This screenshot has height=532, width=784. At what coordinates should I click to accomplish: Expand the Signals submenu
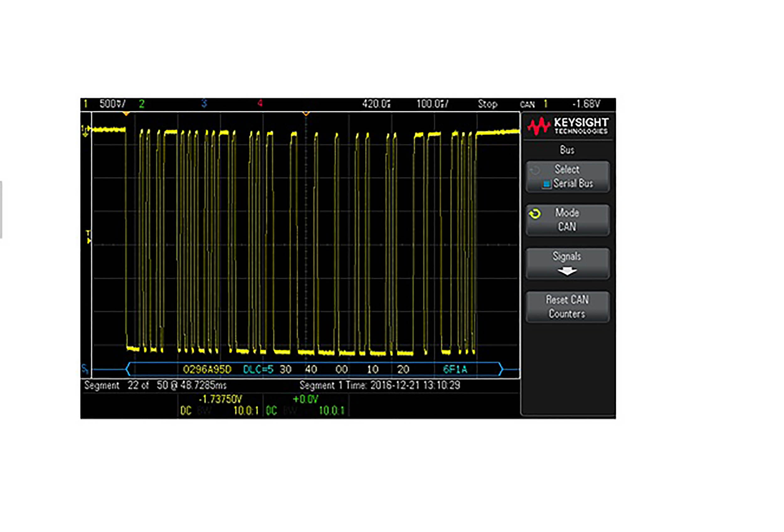pyautogui.click(x=568, y=263)
